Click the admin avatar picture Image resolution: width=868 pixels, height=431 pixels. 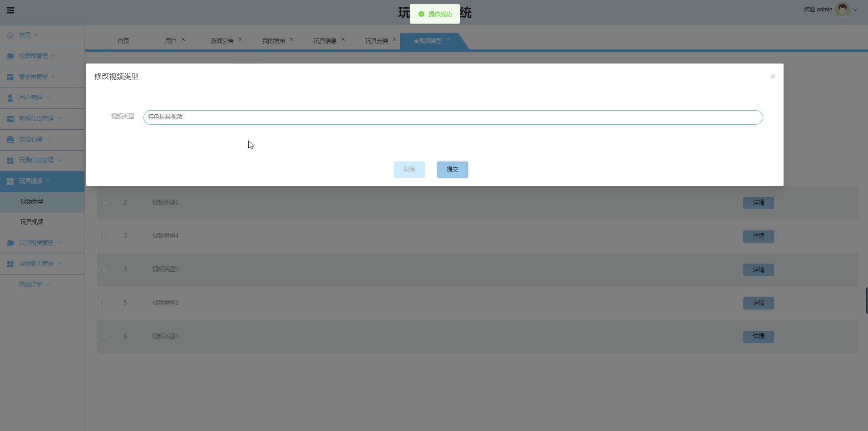(x=843, y=10)
